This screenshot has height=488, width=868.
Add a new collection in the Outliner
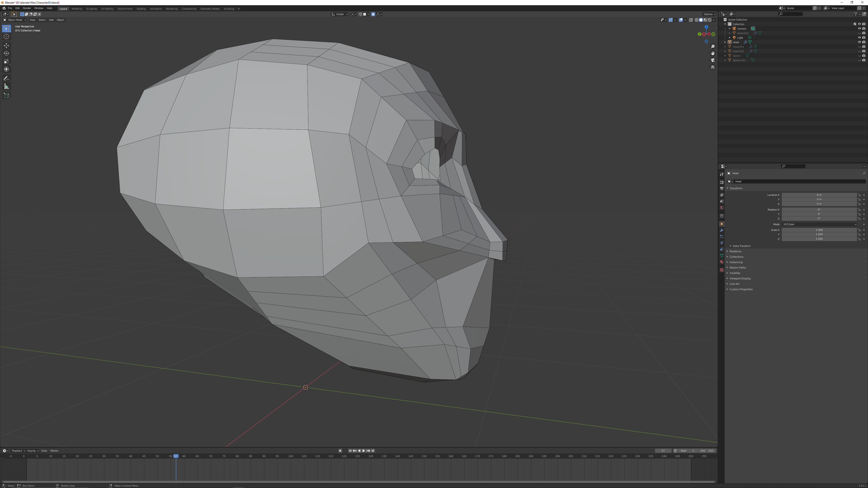coord(864,14)
